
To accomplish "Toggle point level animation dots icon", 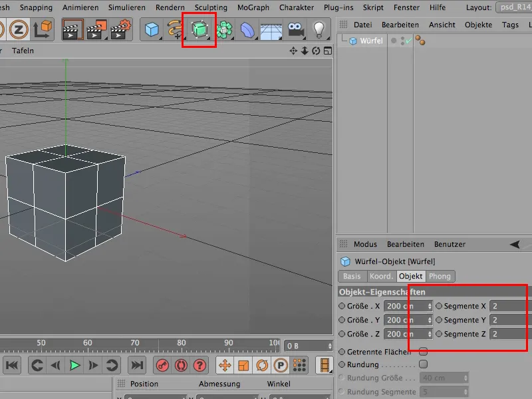I will coord(299,365).
